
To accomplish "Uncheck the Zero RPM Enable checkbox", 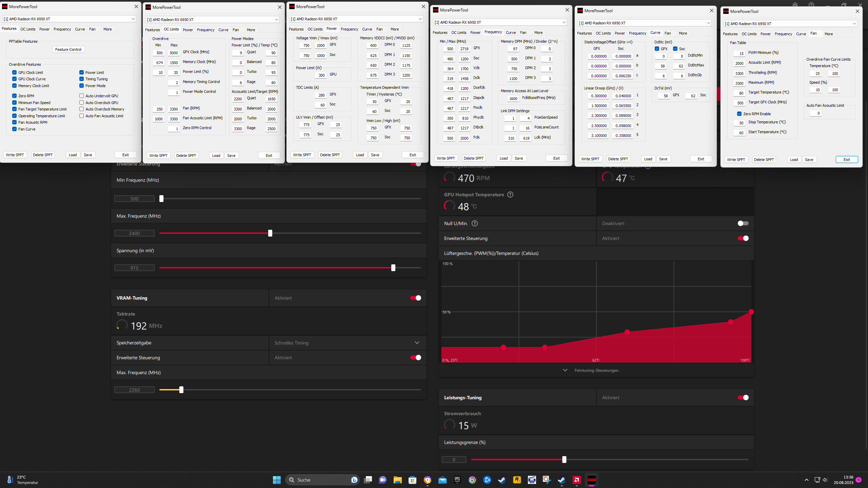I will 739,114.
